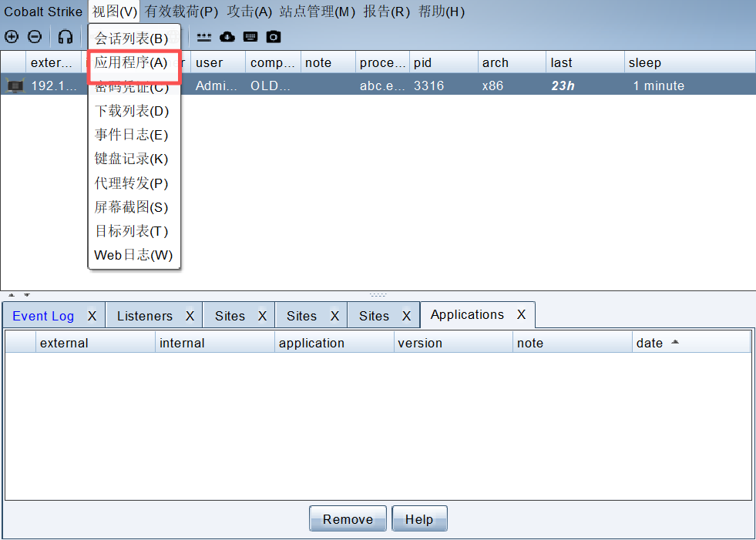Choose 下载列表(D) menu entry
756x540 pixels.
(x=134, y=111)
